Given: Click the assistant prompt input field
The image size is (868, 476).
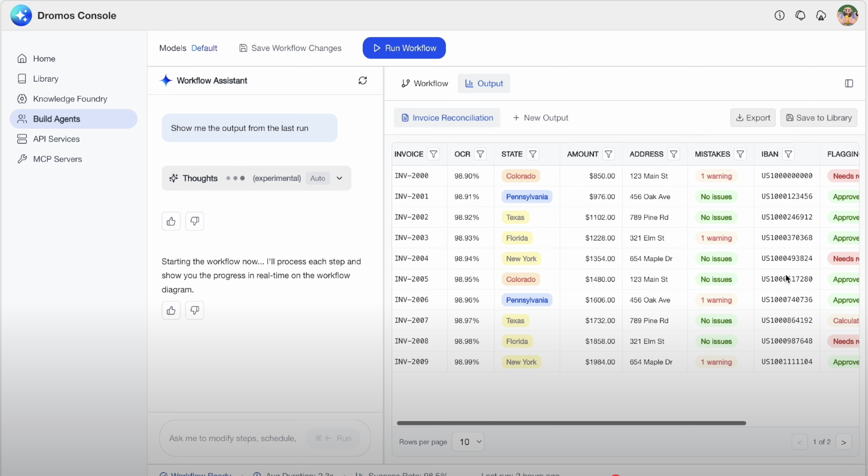Looking at the screenshot, I should (233, 439).
